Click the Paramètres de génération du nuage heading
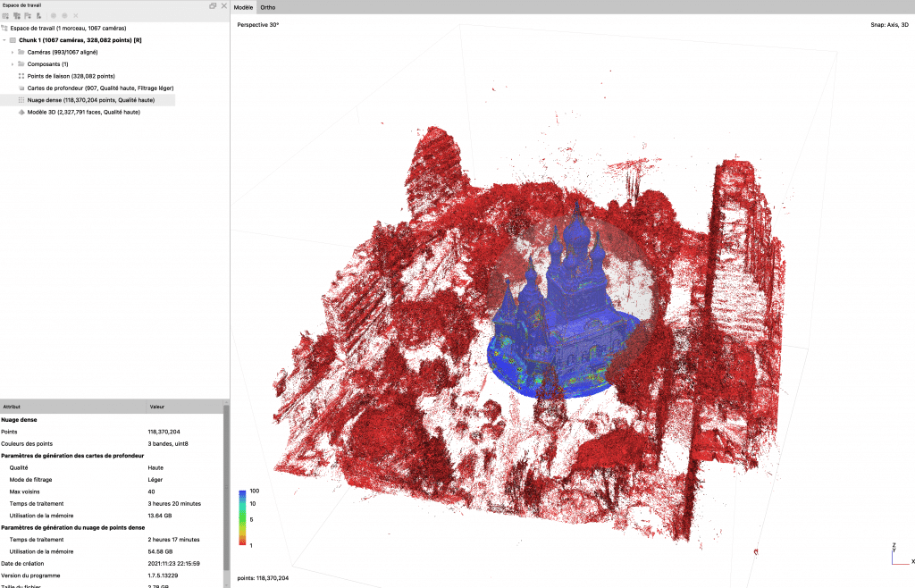Viewport: 915px width, 588px height. coord(73,527)
